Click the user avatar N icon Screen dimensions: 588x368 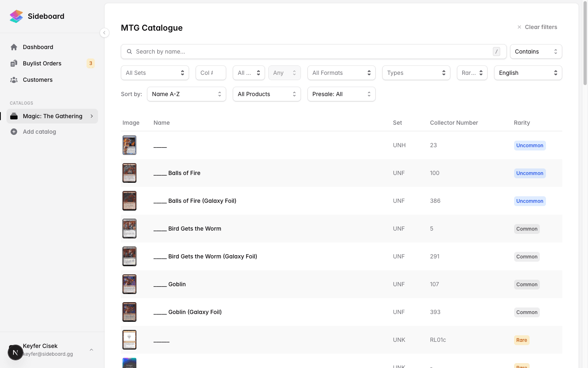(x=15, y=352)
